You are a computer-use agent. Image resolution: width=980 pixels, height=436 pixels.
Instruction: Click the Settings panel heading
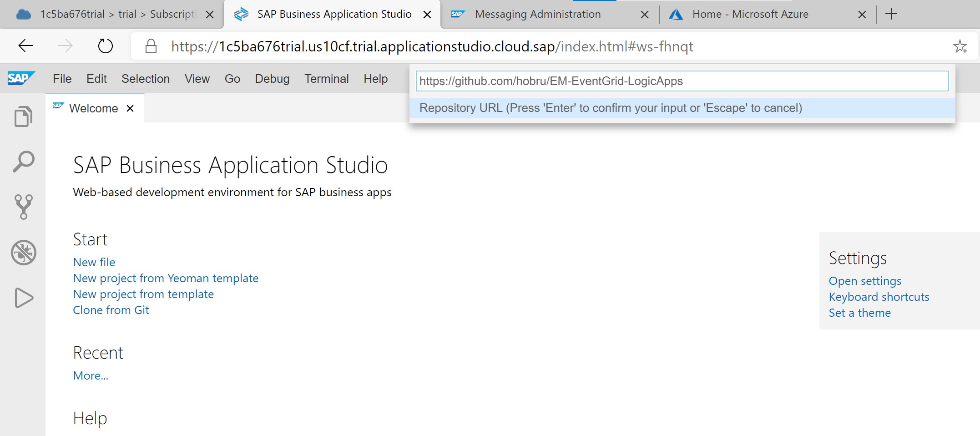click(858, 258)
